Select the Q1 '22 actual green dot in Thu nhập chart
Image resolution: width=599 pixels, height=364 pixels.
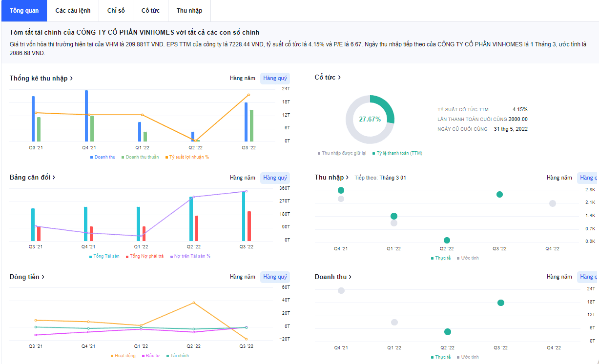click(394, 216)
